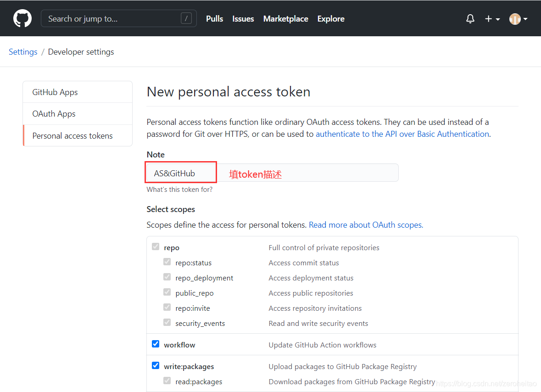Switch to Personal access tokens section
This screenshot has width=541, height=392.
73,135
